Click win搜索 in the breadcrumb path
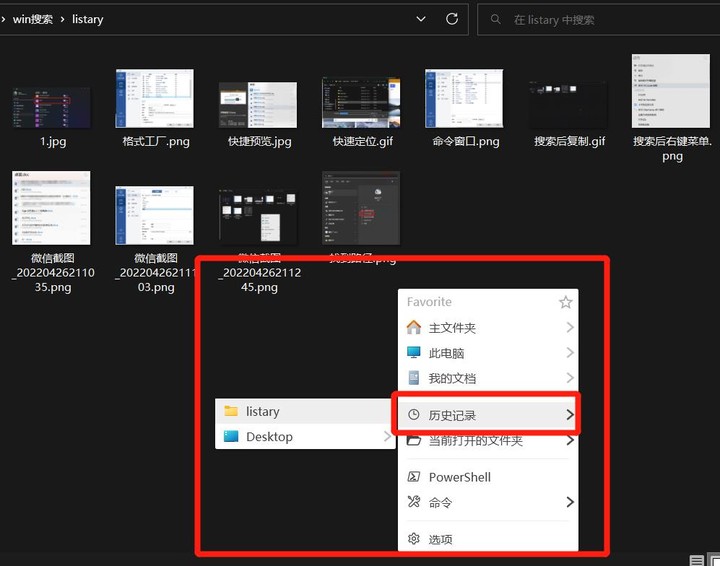The width and height of the screenshot is (720, 566). click(33, 19)
